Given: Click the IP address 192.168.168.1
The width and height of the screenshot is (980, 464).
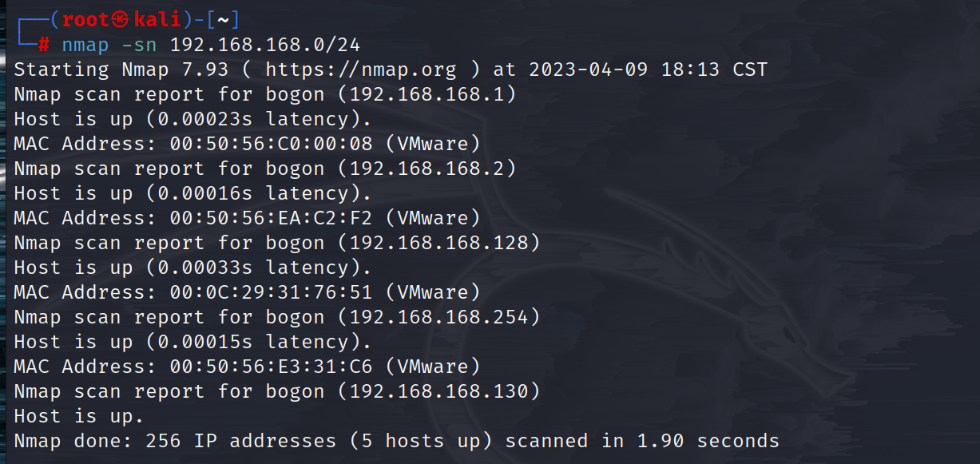Looking at the screenshot, I should (x=427, y=94).
